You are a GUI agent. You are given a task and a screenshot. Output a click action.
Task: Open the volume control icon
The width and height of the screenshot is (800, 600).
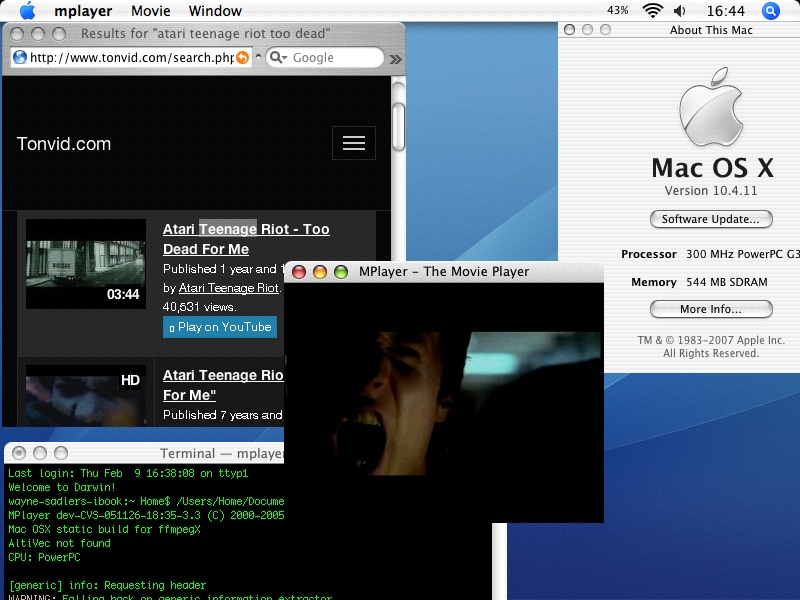(x=680, y=11)
